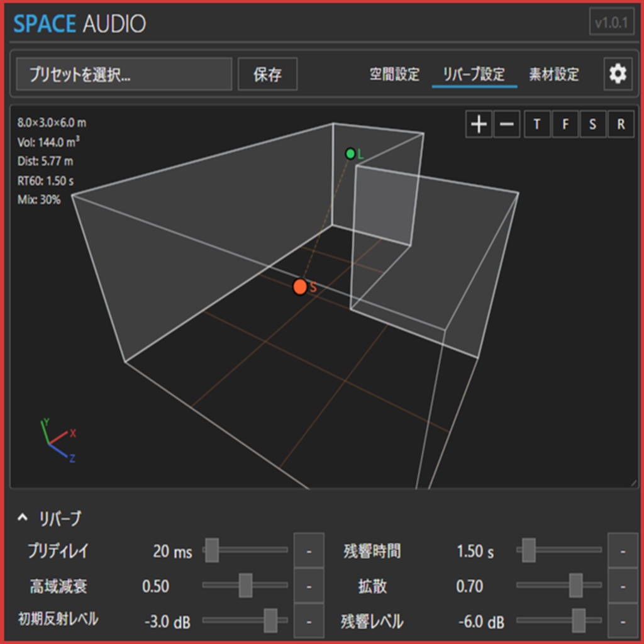Click the 20 ms predelay value
This screenshot has height=644, width=644.
pos(172,551)
